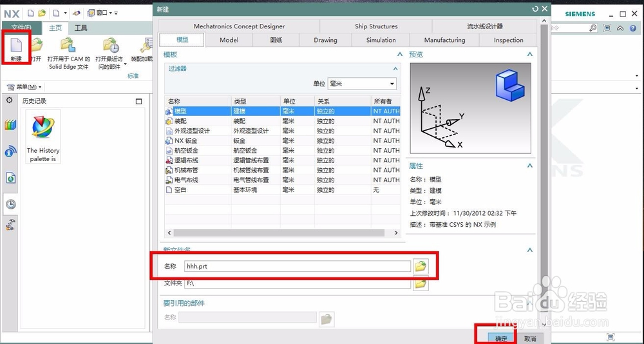Viewport: 644px width, 344px height.
Task: Open the new document dropdown arrow in title bar
Action: pyautogui.click(x=65, y=13)
